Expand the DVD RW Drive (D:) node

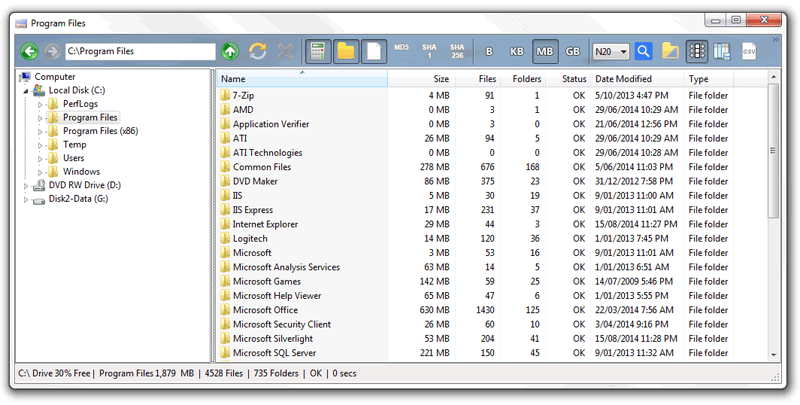click(26, 186)
